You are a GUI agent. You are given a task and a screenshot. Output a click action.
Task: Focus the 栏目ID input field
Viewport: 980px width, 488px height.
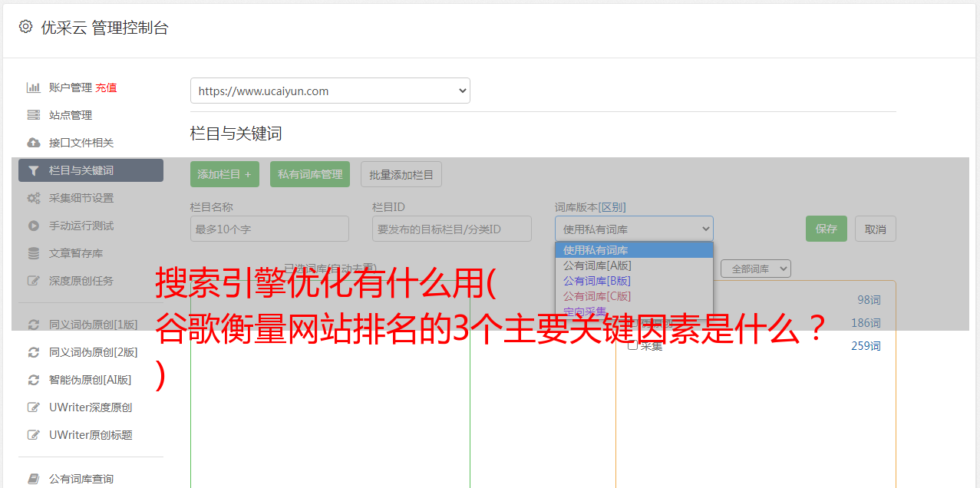coord(452,229)
